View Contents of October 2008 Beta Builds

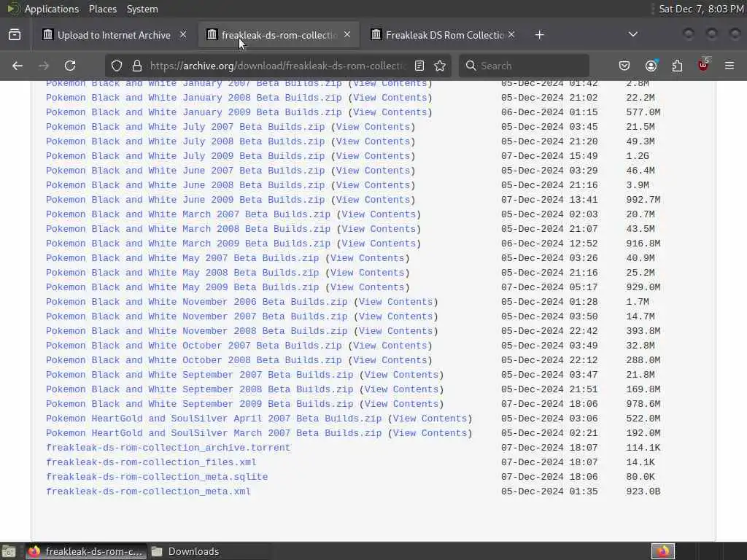[390, 360]
